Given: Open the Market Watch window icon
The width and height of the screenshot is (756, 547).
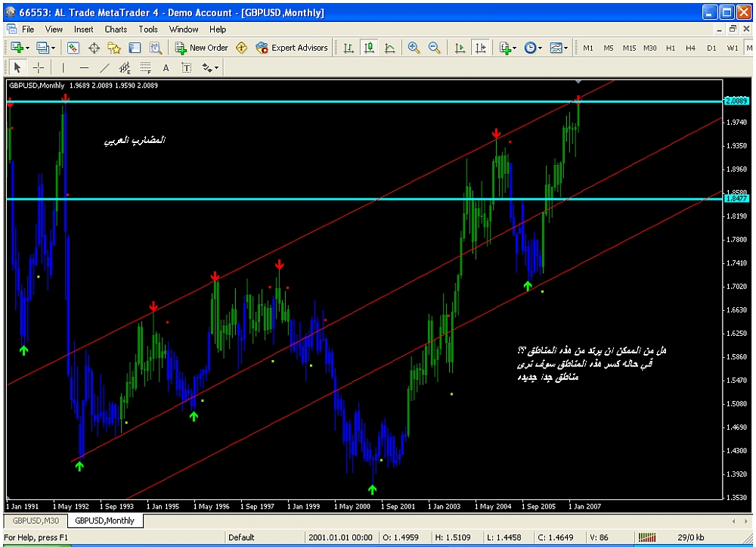Looking at the screenshot, I should 73,48.
